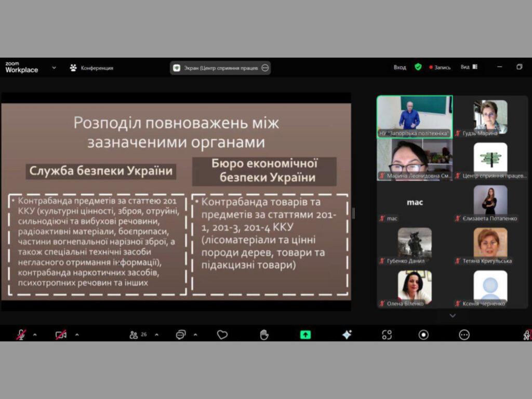Click the apps icon in toolbar
Viewport: 532px width, 399px height.
tap(387, 335)
